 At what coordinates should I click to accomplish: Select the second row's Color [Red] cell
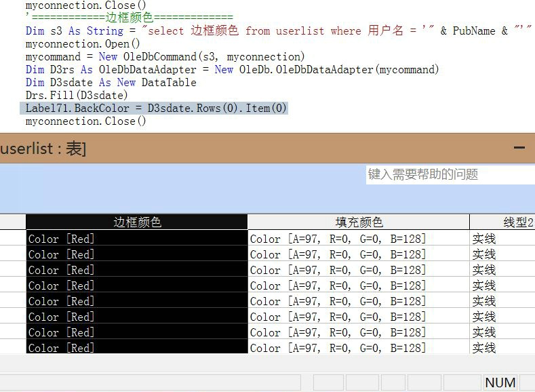pos(137,254)
